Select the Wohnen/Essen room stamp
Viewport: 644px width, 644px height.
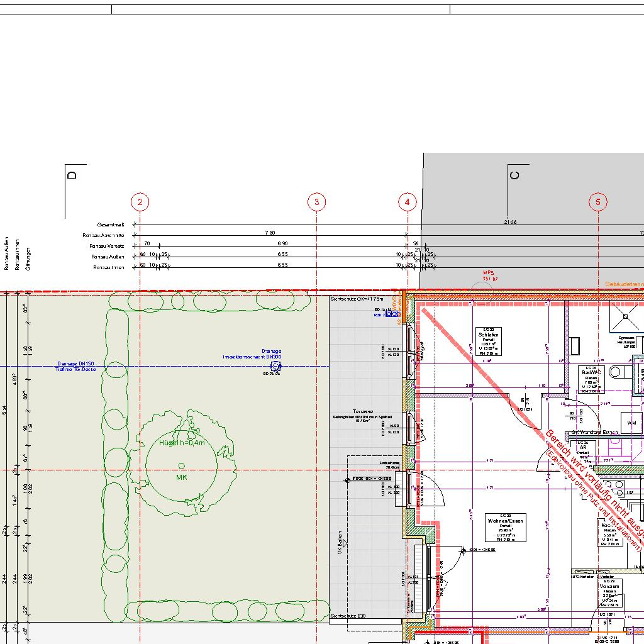pos(506,528)
